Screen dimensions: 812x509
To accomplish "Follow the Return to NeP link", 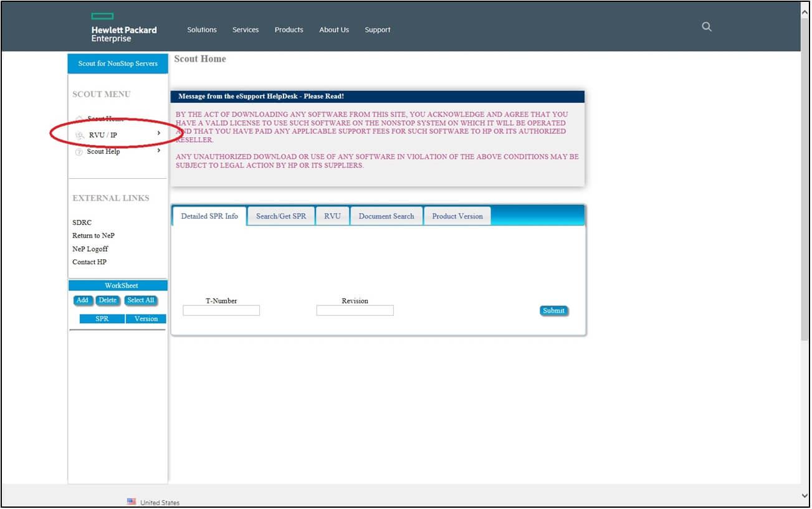I will tap(93, 235).
